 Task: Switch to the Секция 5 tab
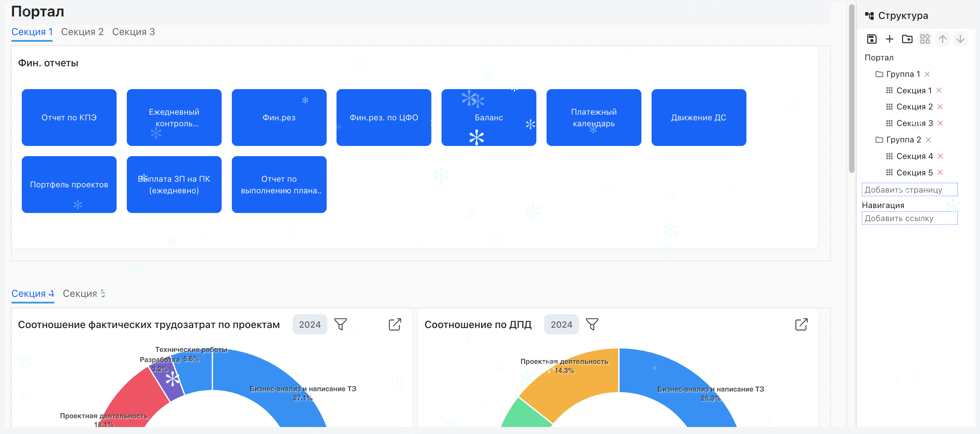tap(84, 293)
